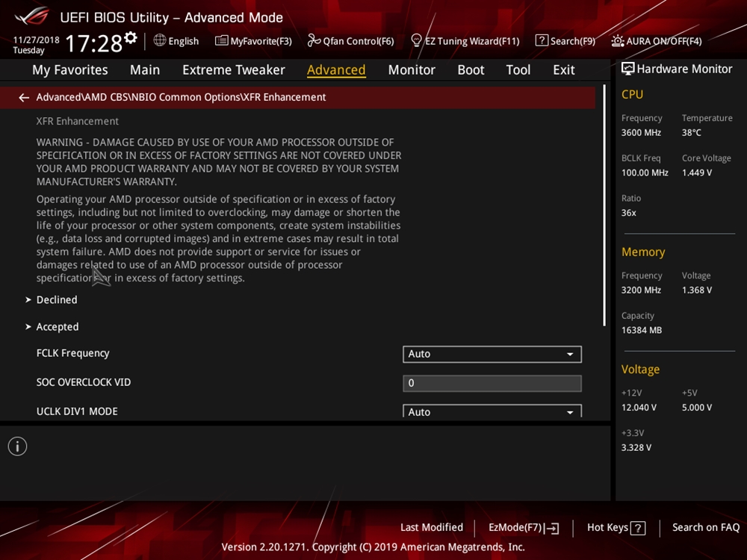Open the UCLK DIV1 MODE dropdown
This screenshot has height=560, width=747.
(x=492, y=411)
